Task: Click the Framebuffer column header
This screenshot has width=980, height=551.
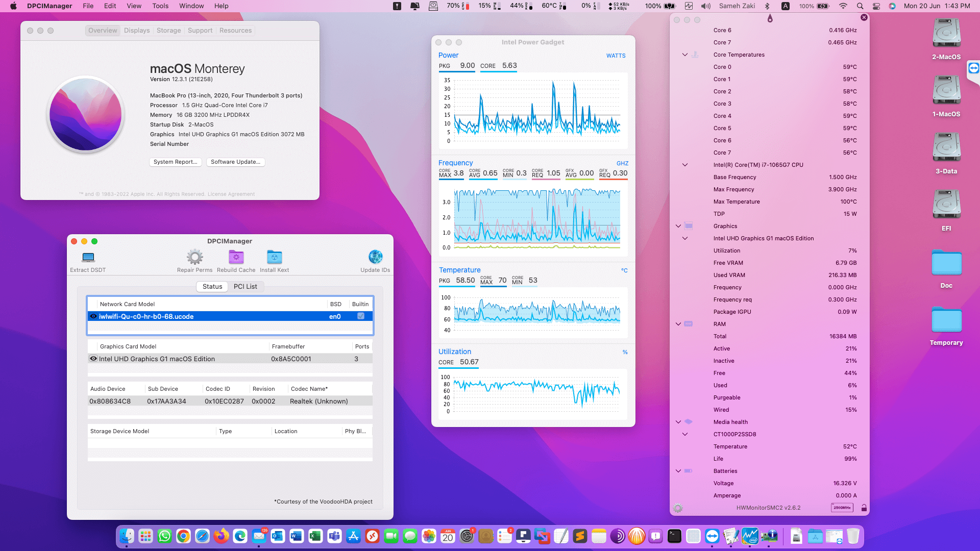Action: click(x=310, y=346)
